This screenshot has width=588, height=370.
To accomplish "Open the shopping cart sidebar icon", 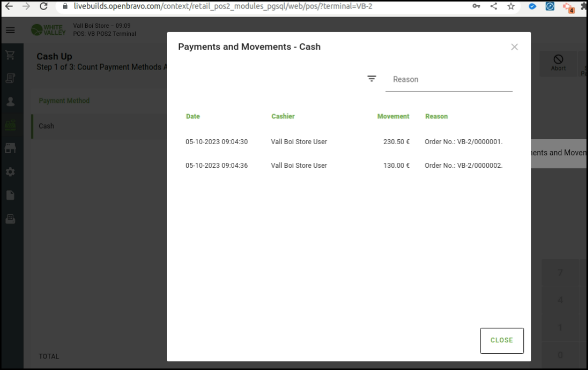I will coord(10,55).
